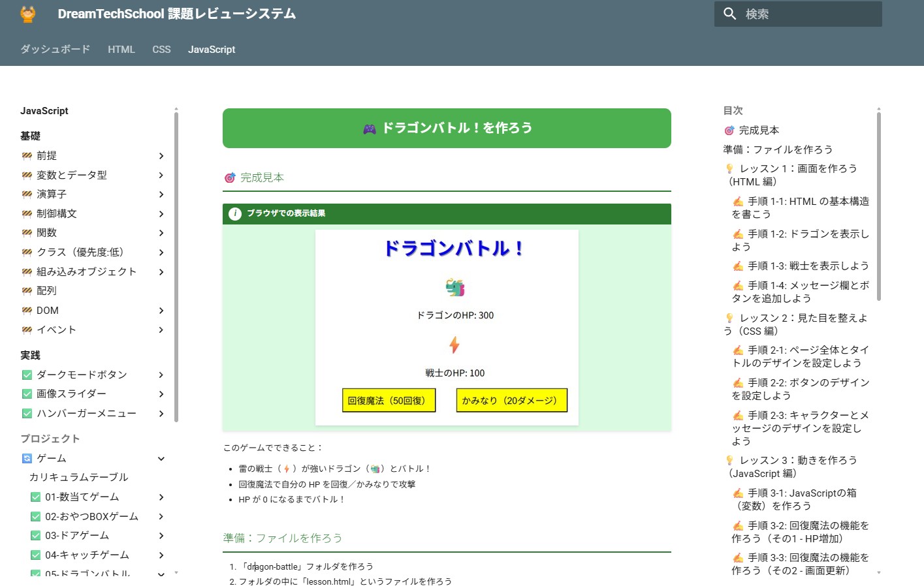Switch to the CSS tab
Image resolution: width=924 pixels, height=586 pixels.
coord(161,49)
